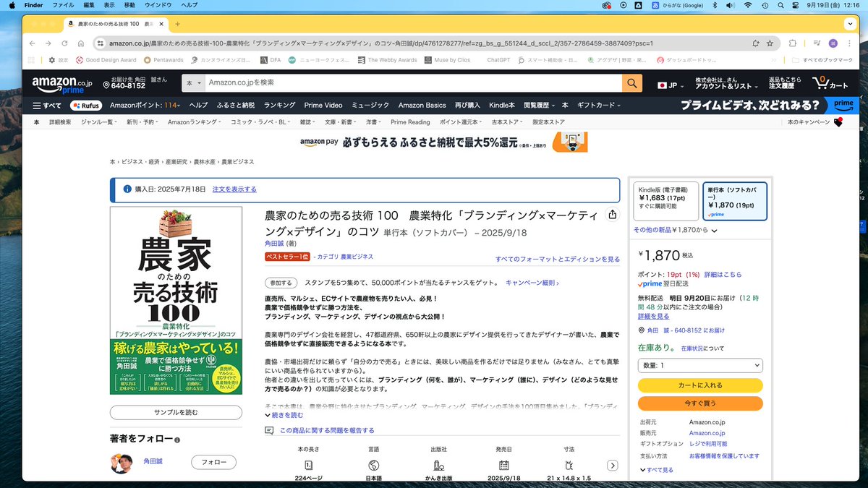The height and width of the screenshot is (488, 868).
Task: Click the カートに入れる button
Action: click(x=700, y=385)
